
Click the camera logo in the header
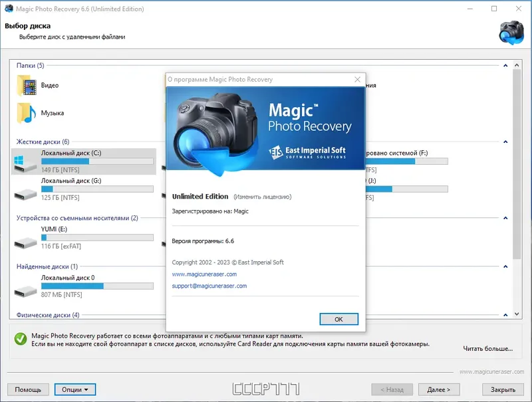(511, 33)
